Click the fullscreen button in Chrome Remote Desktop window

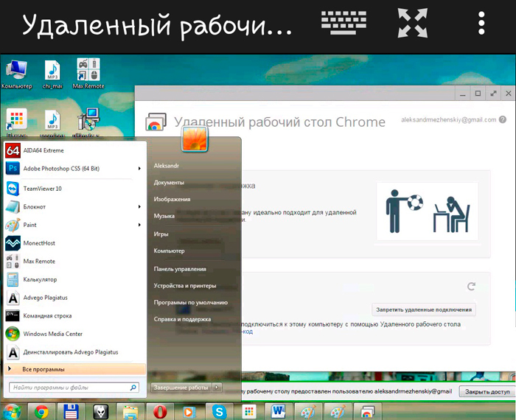coord(493,94)
